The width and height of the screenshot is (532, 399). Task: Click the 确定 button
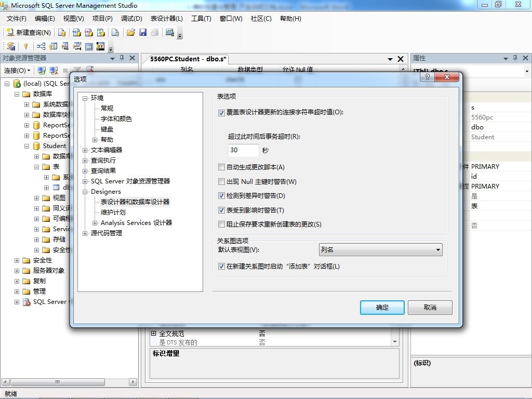[382, 308]
